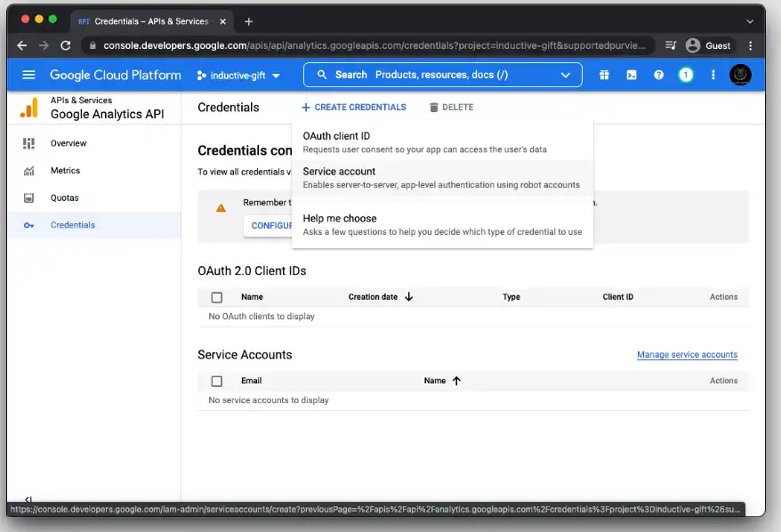The width and height of the screenshot is (781, 532).
Task: Sort service accounts by Name column
Action: (x=434, y=381)
